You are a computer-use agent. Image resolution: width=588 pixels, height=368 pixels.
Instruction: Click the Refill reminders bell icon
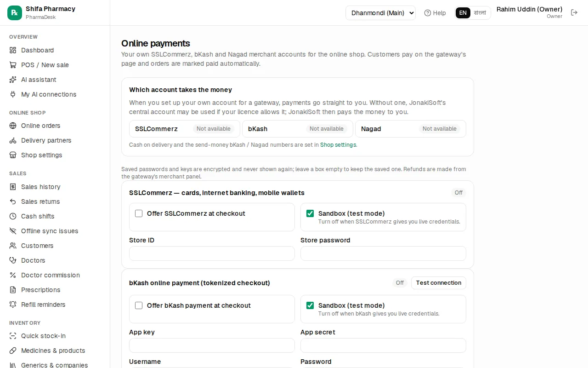[13, 305]
